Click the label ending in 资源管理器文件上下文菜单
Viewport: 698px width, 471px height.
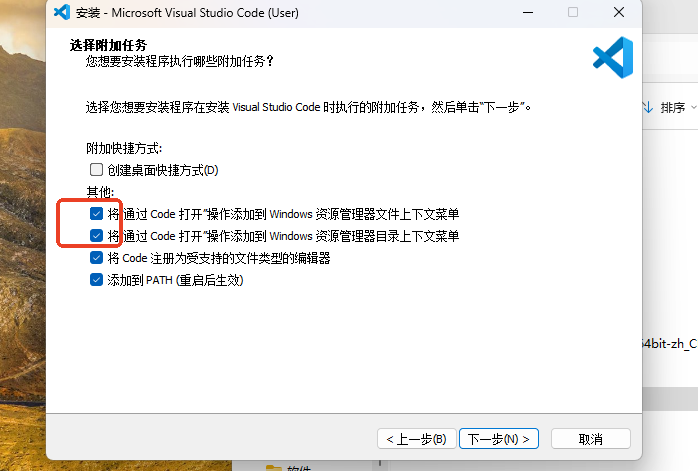click(x=283, y=214)
